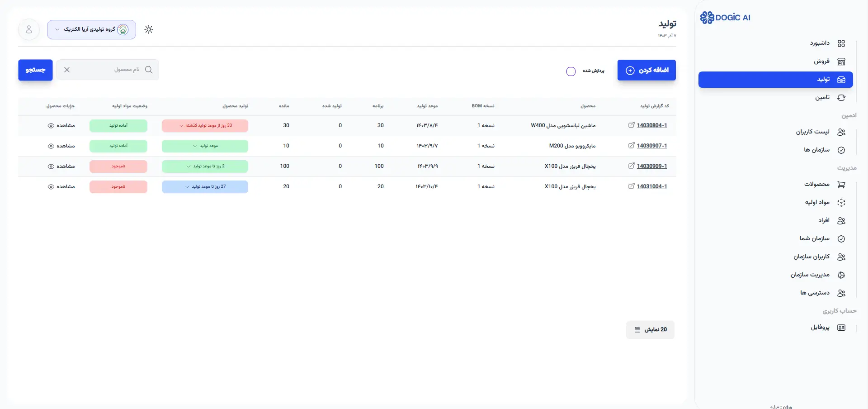This screenshot has width=868, height=409.
Task: Open the user avatar profile icon
Action: [x=29, y=29]
